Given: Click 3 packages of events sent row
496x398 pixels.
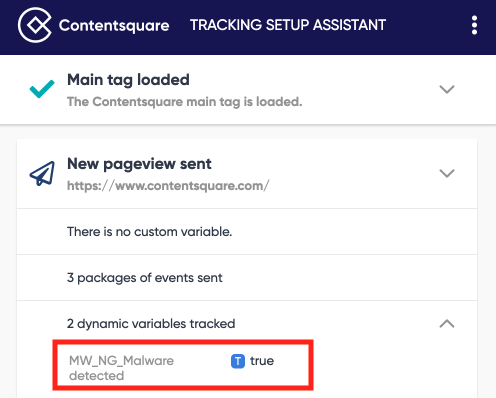Looking at the screenshot, I should tap(247, 278).
